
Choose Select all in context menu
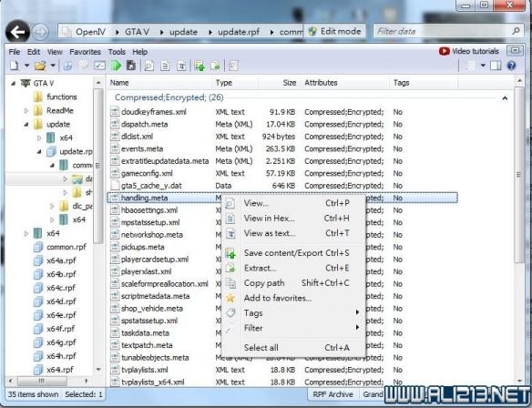point(261,347)
